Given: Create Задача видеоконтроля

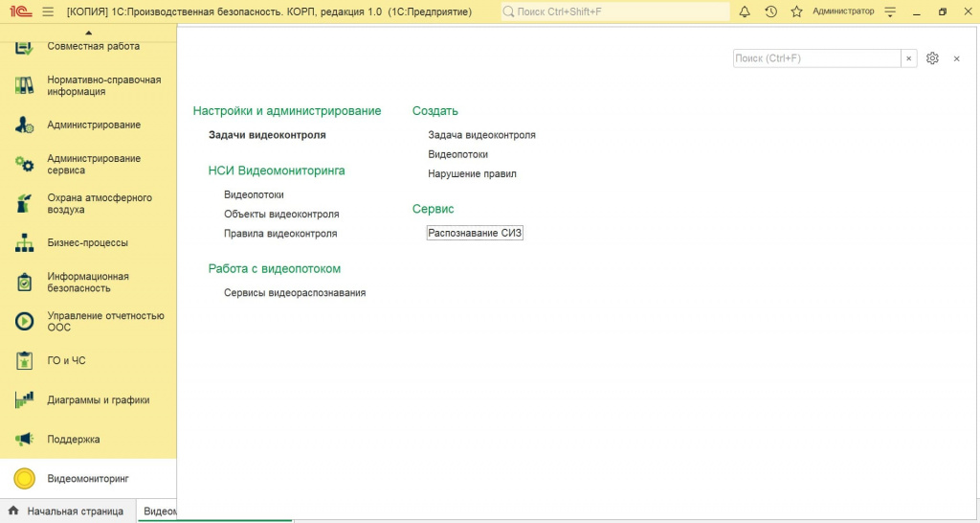Looking at the screenshot, I should point(481,134).
